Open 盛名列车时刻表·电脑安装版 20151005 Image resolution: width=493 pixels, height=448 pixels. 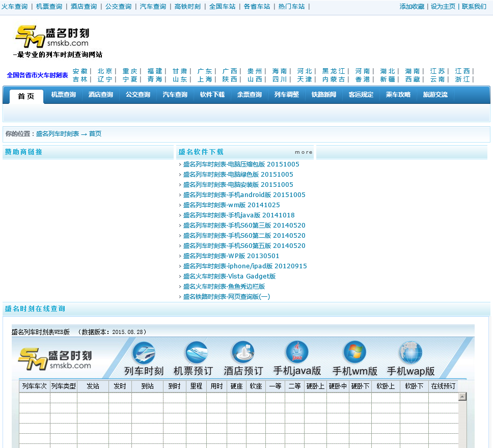pyautogui.click(x=238, y=185)
